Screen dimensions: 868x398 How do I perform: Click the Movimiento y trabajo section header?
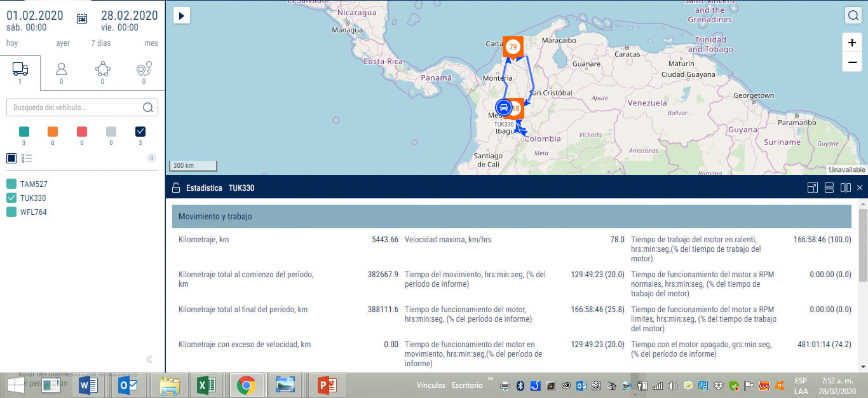(512, 216)
